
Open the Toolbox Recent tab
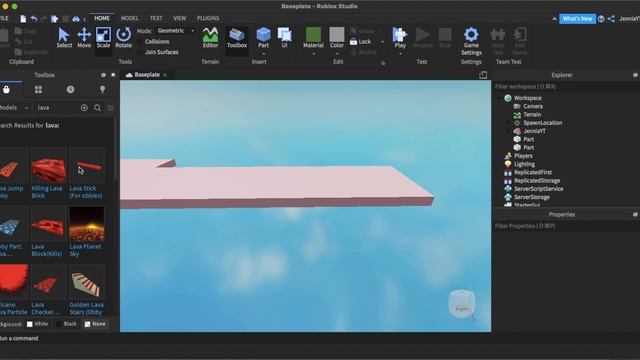point(70,89)
